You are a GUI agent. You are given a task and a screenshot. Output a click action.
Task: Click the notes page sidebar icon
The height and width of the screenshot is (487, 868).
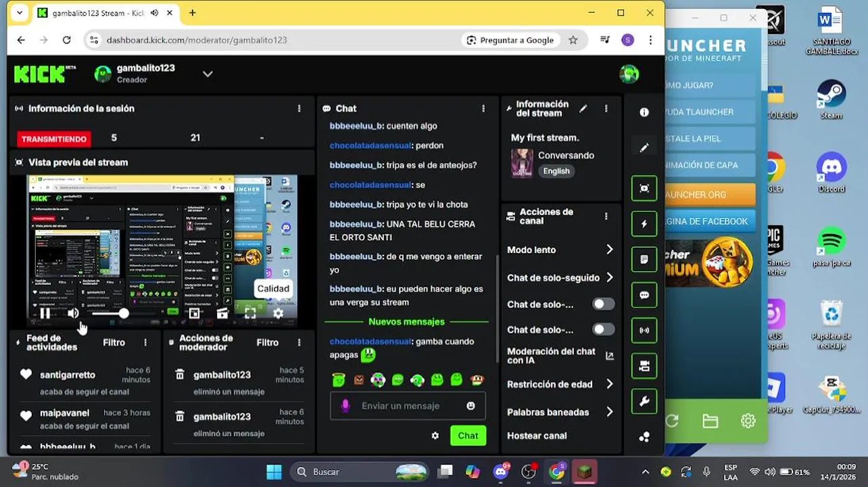644,260
